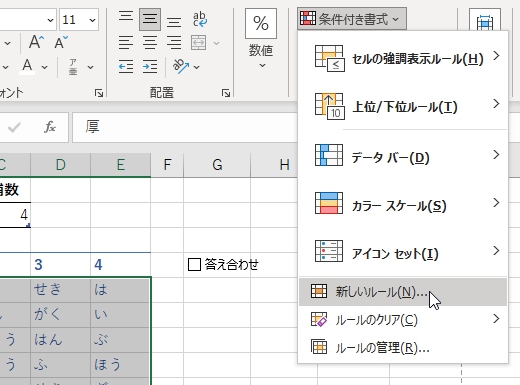Expand セルの強調表示ルール chevron arrow
Viewport: 520px width, 385px height.
tap(496, 55)
